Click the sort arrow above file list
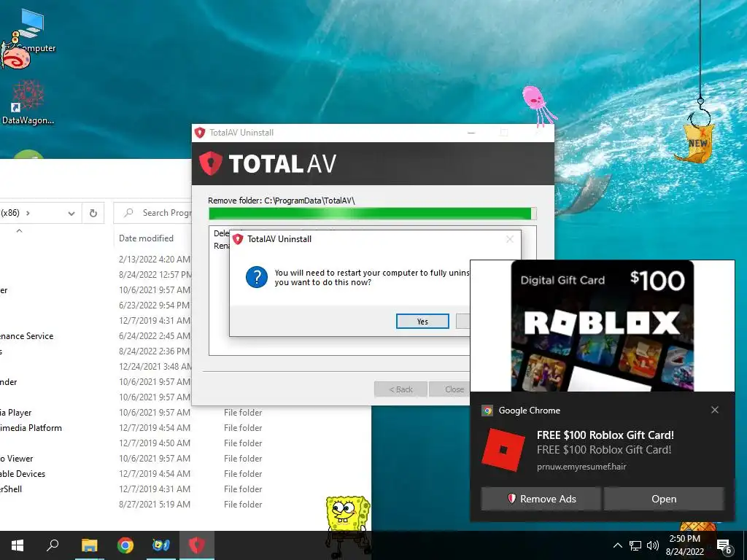The image size is (747, 560). (x=19, y=231)
